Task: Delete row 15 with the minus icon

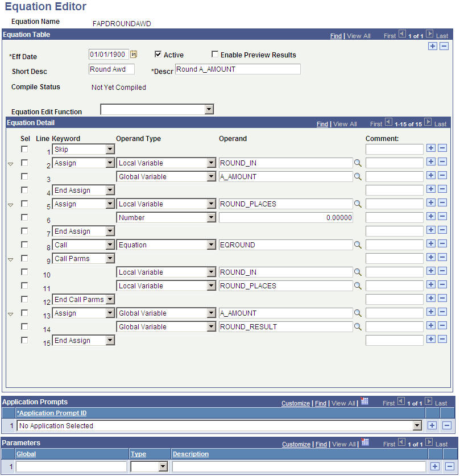Action: tap(444, 339)
